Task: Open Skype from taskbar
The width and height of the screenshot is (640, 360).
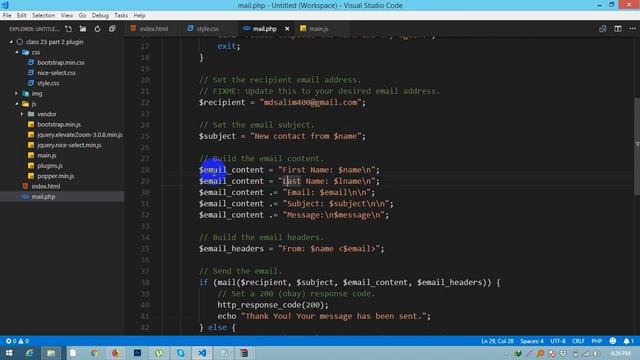Action: point(180,353)
